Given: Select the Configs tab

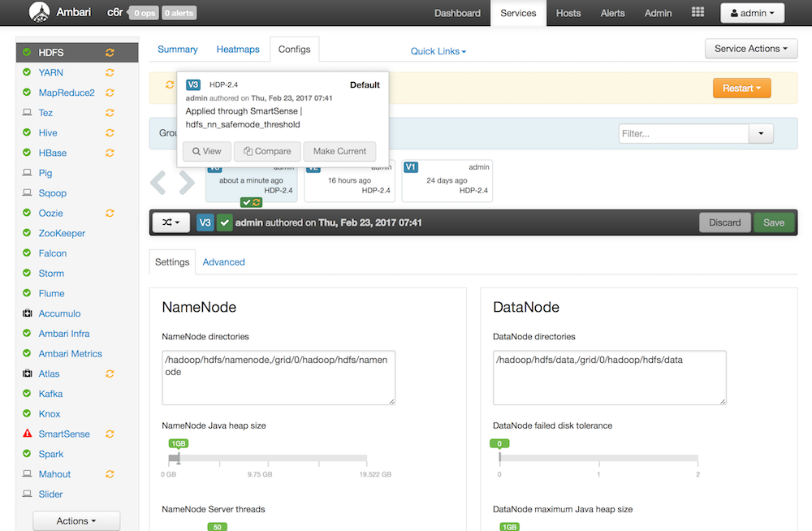Looking at the screenshot, I should (294, 50).
